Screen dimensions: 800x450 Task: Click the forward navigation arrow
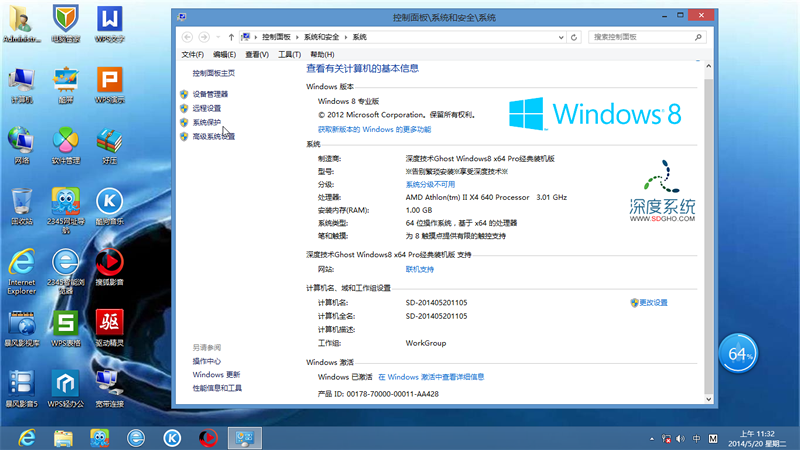pyautogui.click(x=204, y=37)
